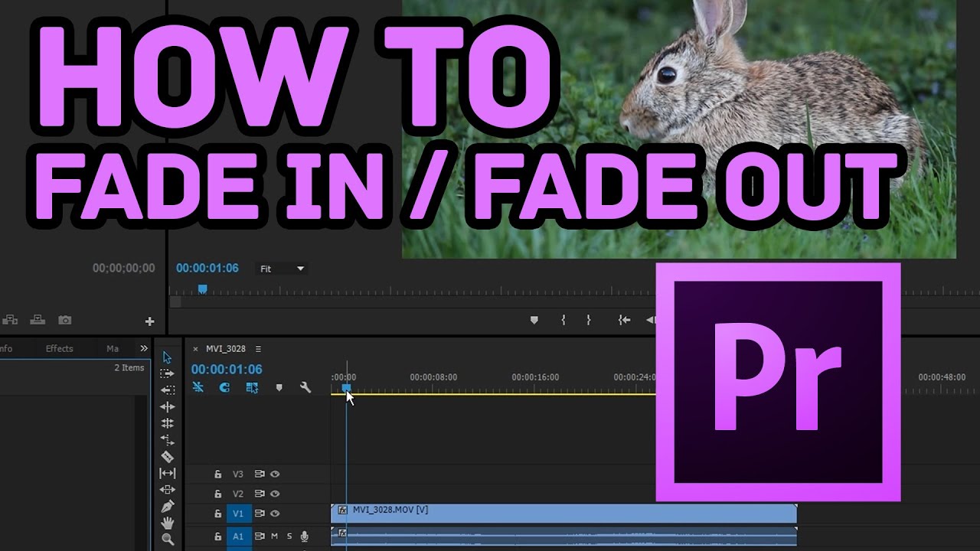
Task: Select the Ripple Edit tool
Action: pos(168,406)
